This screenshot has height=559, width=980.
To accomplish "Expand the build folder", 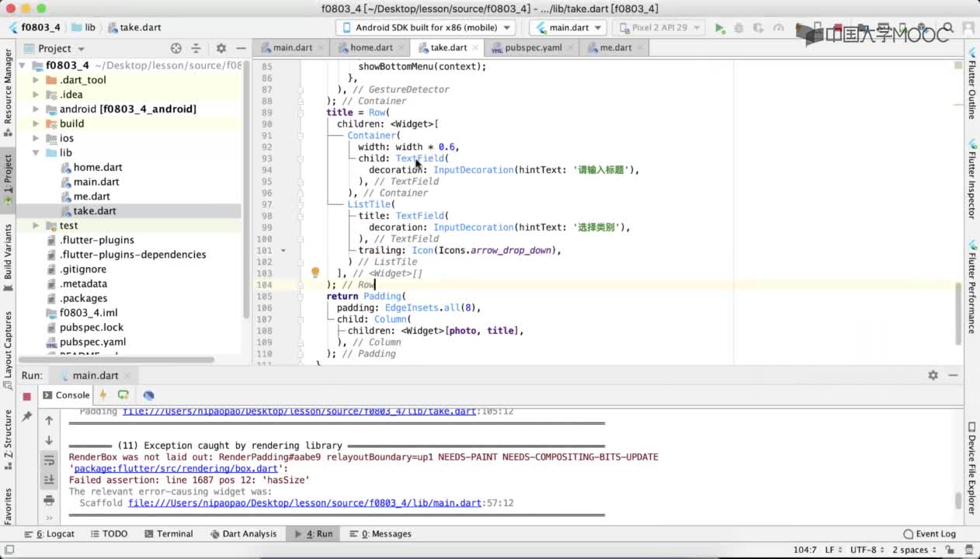I will tap(36, 123).
